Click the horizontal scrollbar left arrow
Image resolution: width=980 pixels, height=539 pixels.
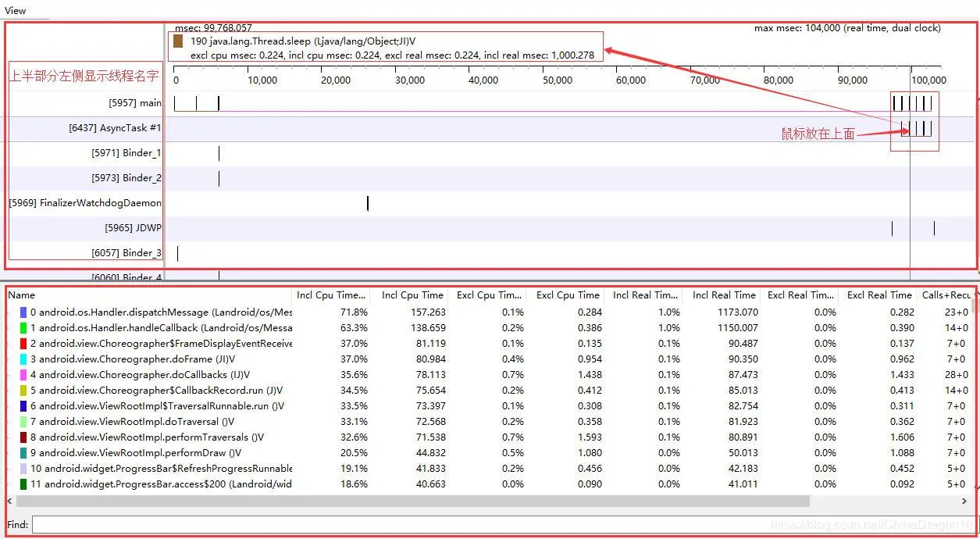coord(10,501)
